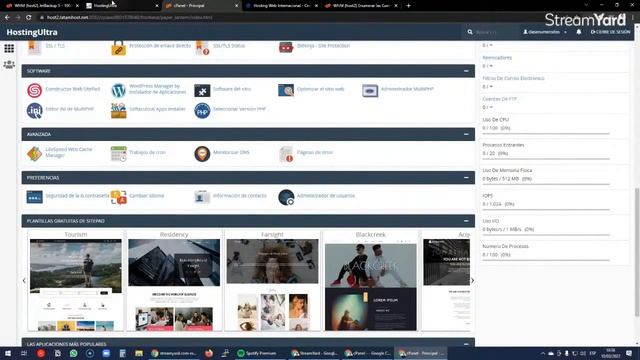Show previous templates with left arrow

(24, 280)
